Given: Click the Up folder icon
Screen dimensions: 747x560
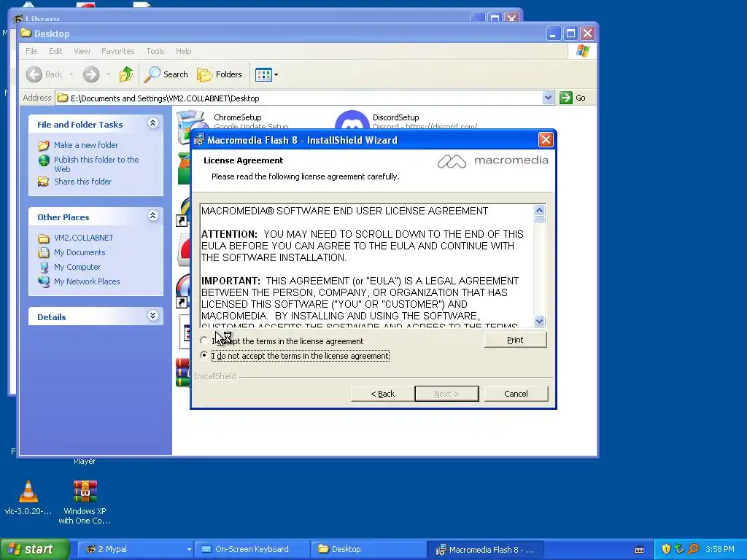Looking at the screenshot, I should pyautogui.click(x=126, y=74).
